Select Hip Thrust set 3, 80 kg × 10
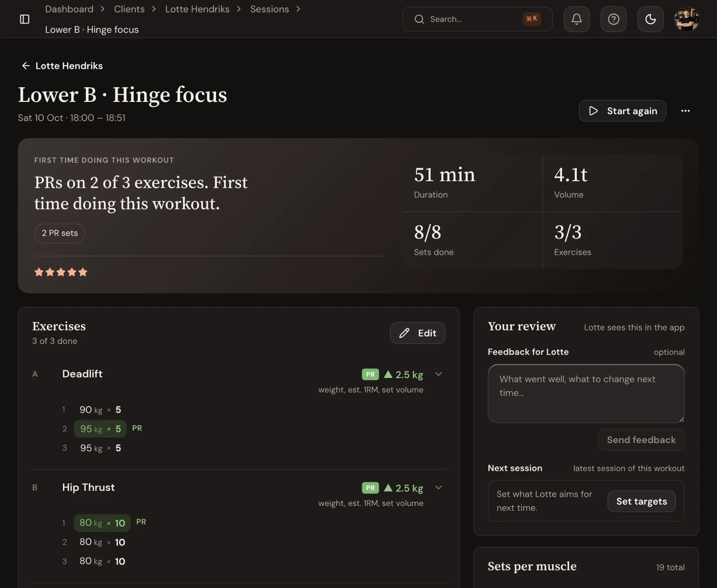 [x=102, y=561]
